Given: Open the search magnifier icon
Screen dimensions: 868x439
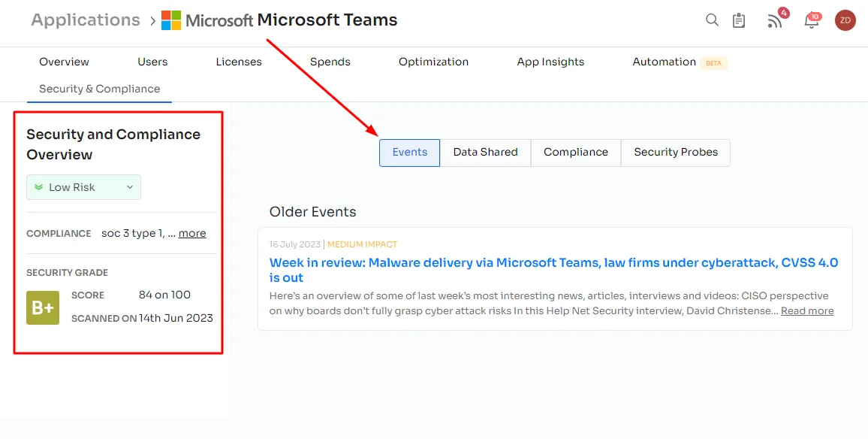Looking at the screenshot, I should (712, 20).
